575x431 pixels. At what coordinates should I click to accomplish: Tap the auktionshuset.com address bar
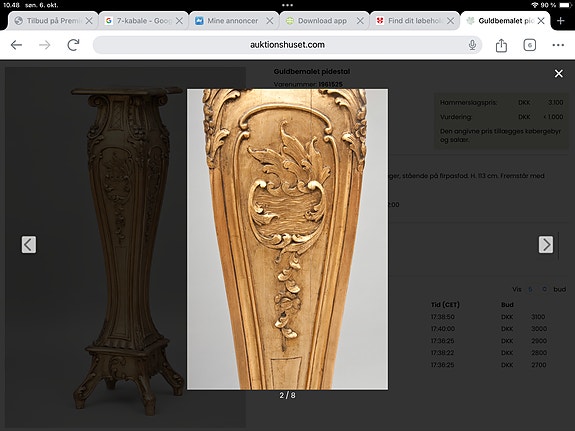pos(287,45)
